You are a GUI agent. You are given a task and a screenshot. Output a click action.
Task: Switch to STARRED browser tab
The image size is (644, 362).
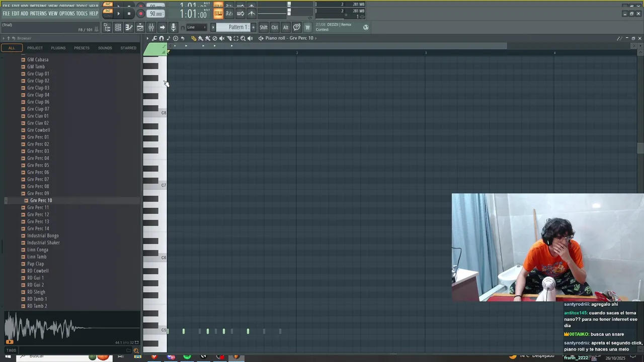tap(128, 48)
